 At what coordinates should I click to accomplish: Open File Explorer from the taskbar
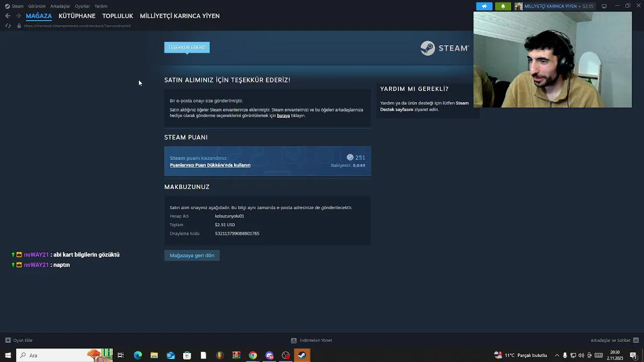point(154,355)
